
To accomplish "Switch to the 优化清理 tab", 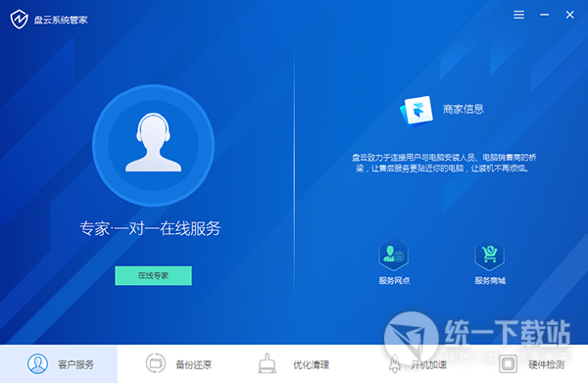I will click(x=294, y=363).
